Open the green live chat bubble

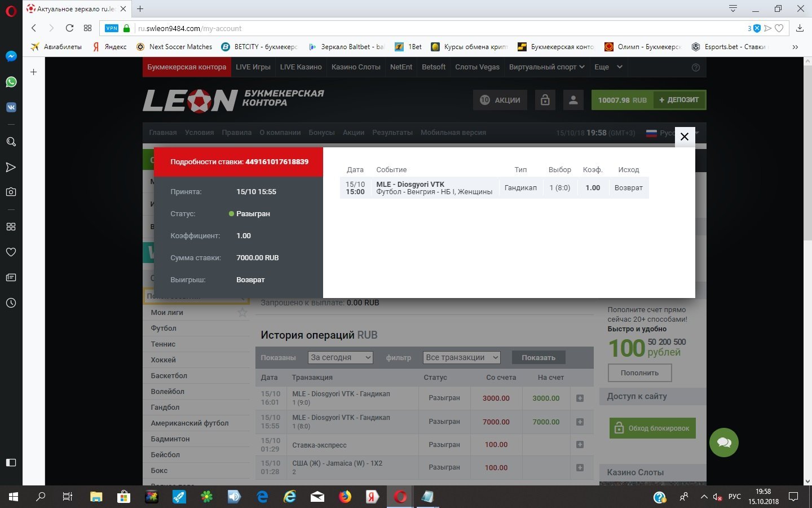click(724, 443)
